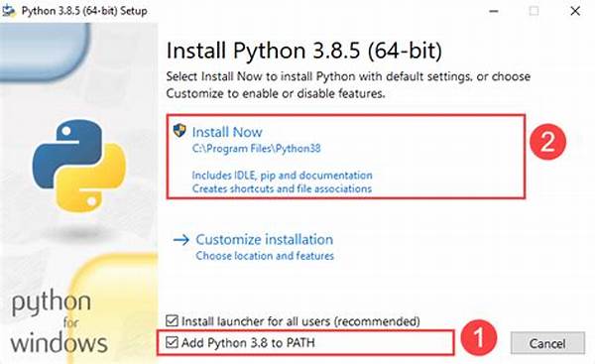Open the Customize installation option
Viewport: 595px width, 364px height.
pos(264,239)
